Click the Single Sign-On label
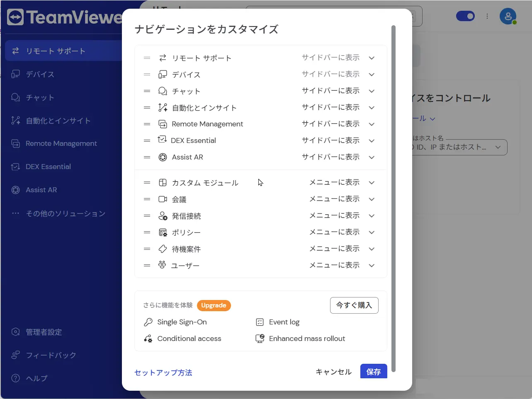 coord(182,322)
